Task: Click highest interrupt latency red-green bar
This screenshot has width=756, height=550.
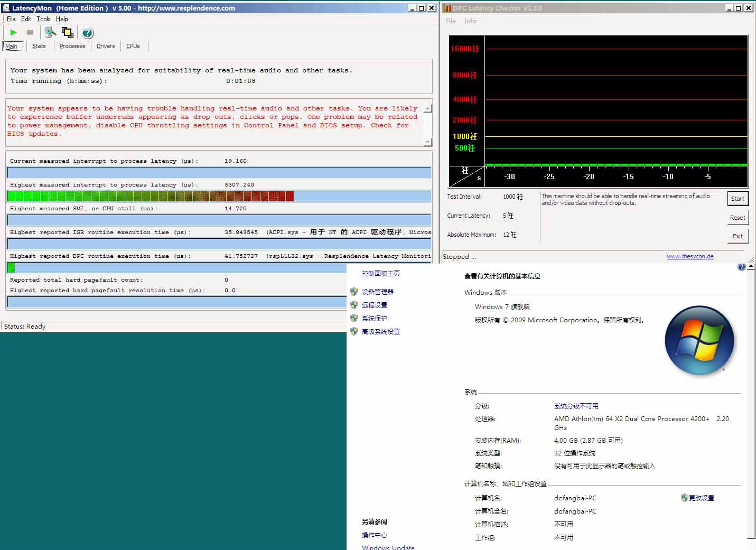Action: tap(219, 196)
